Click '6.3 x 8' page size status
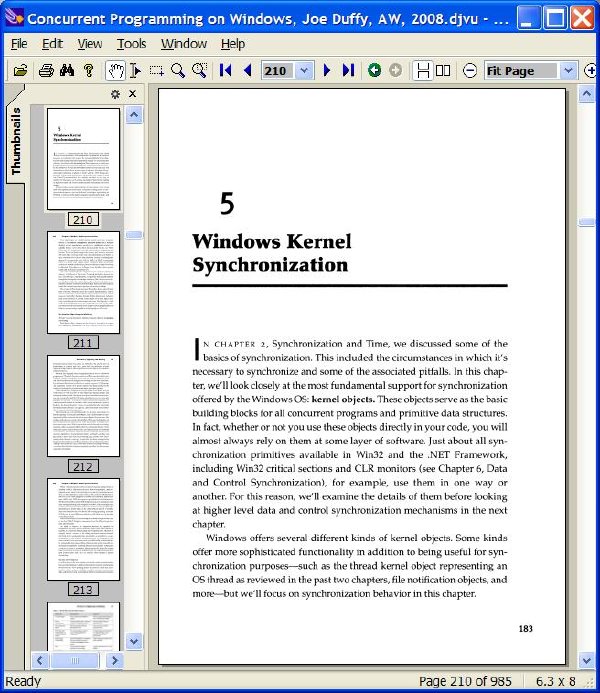The image size is (600, 693). [x=555, y=681]
